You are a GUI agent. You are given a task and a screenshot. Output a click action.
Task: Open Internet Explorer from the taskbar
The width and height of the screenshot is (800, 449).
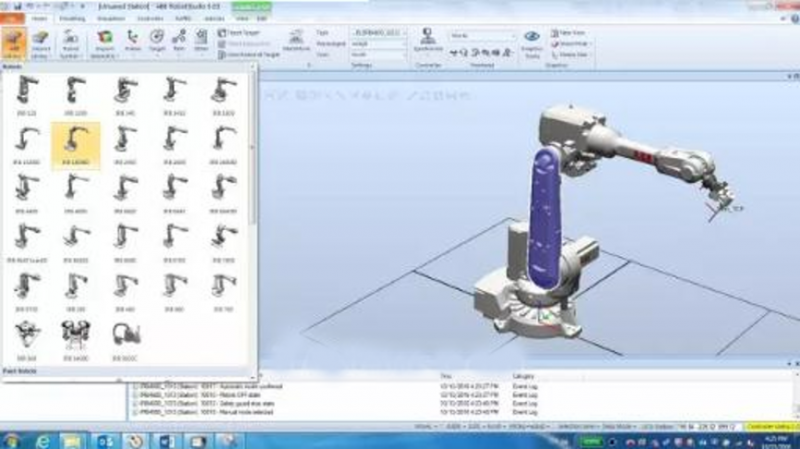42,441
